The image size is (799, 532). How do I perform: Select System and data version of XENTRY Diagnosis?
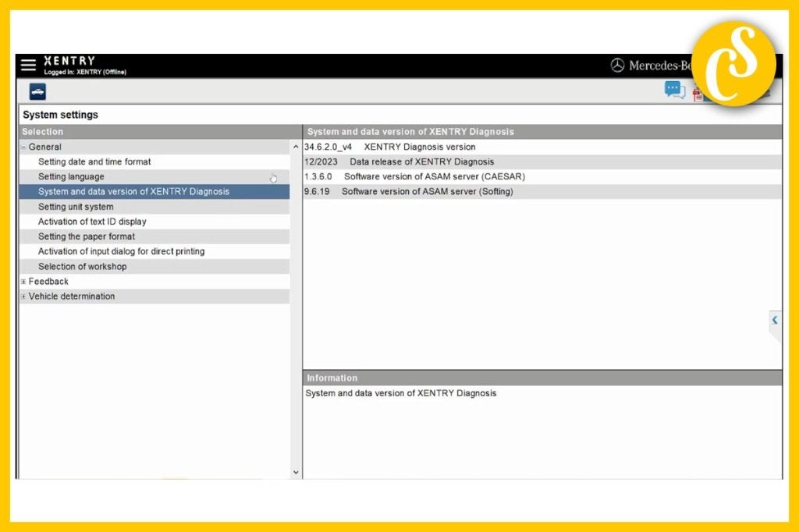(x=154, y=192)
